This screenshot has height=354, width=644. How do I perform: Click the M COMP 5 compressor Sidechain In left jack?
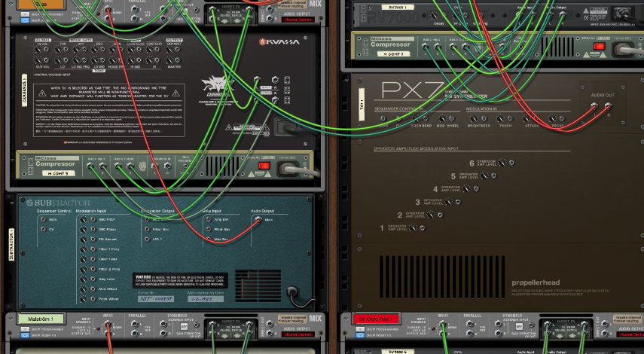[x=154, y=166]
